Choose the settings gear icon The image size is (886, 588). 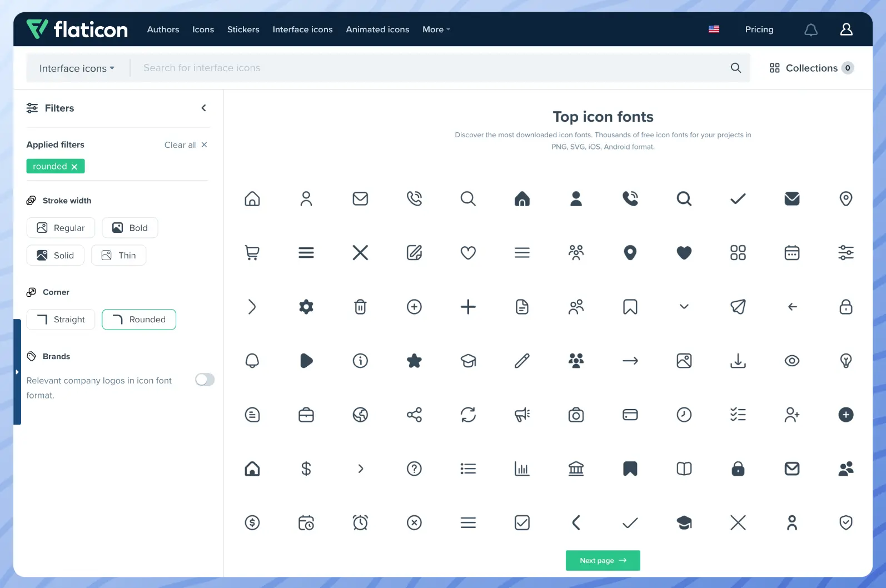coord(306,307)
